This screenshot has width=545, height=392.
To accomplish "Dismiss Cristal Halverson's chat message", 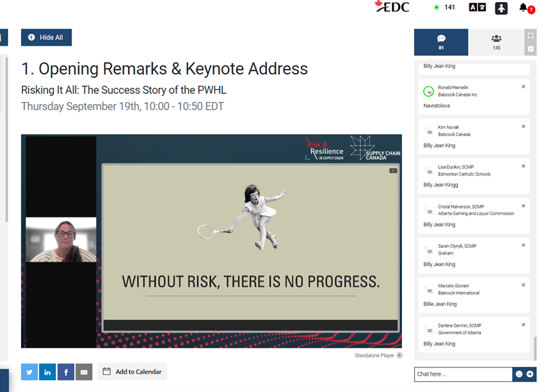I will pyautogui.click(x=523, y=206).
